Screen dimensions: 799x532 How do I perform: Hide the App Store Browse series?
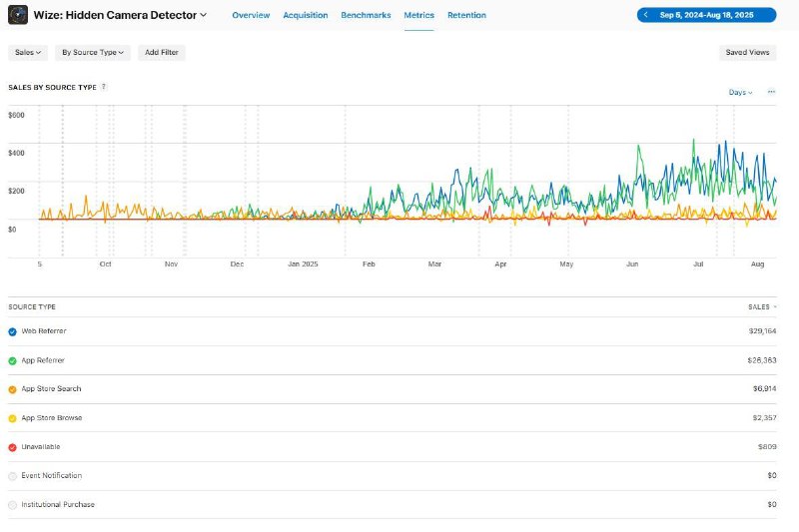click(12, 418)
